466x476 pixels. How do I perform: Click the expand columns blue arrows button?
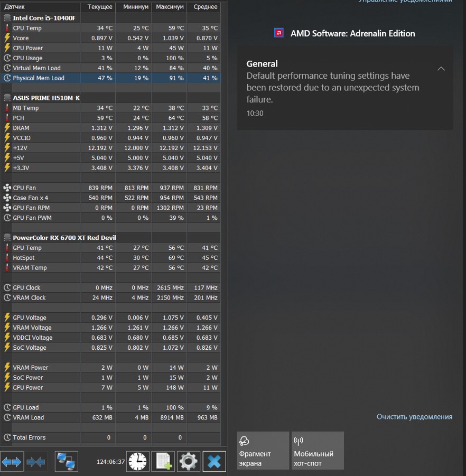point(12,462)
